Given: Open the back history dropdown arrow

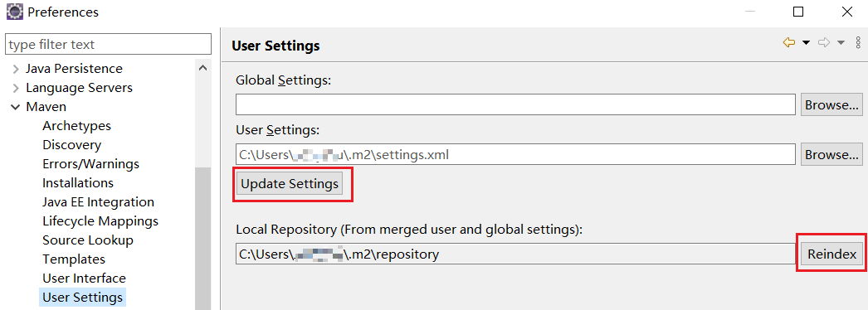Looking at the screenshot, I should (806, 43).
